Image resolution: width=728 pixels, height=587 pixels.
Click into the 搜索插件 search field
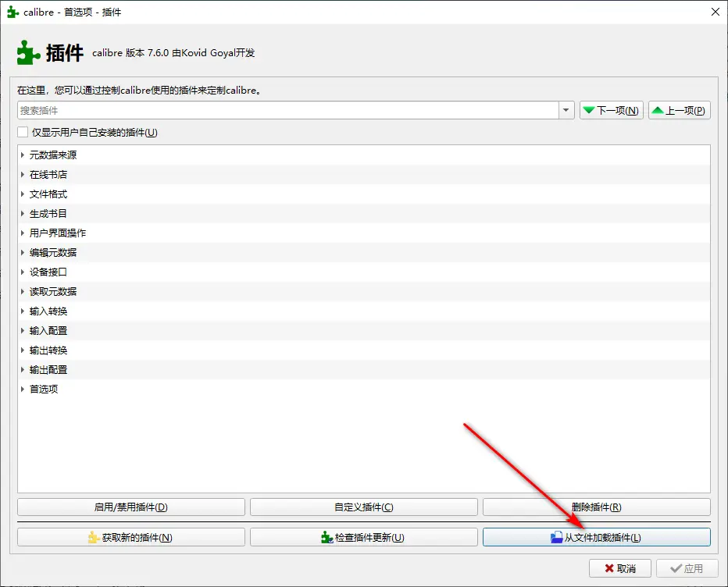click(287, 111)
